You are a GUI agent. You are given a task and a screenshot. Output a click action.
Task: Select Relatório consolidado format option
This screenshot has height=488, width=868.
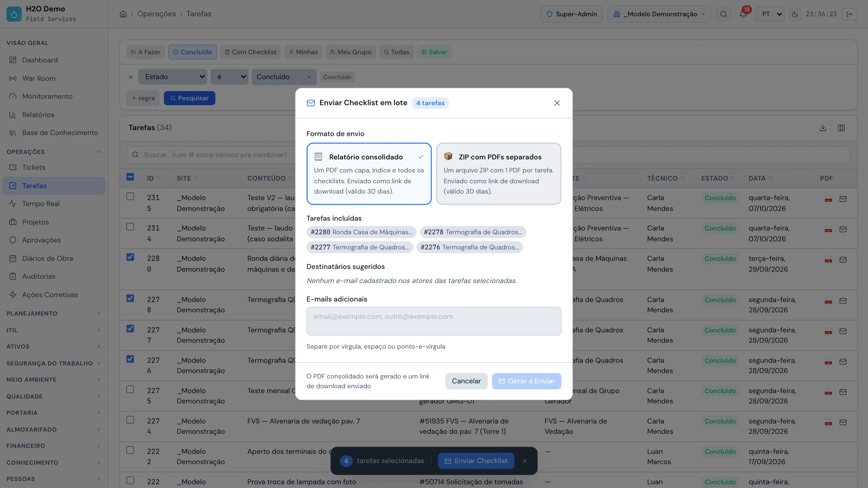369,174
